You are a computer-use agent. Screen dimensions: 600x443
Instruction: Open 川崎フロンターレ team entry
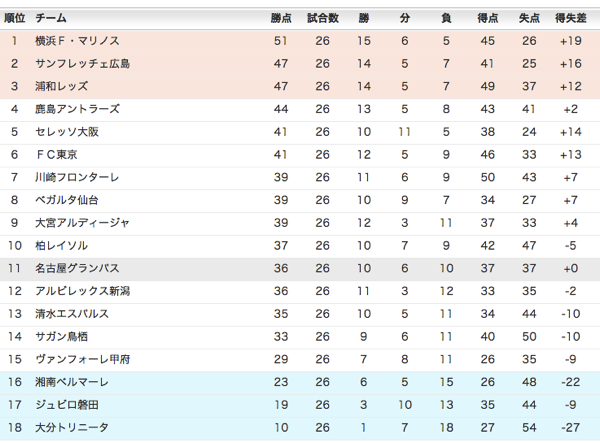coord(77,177)
